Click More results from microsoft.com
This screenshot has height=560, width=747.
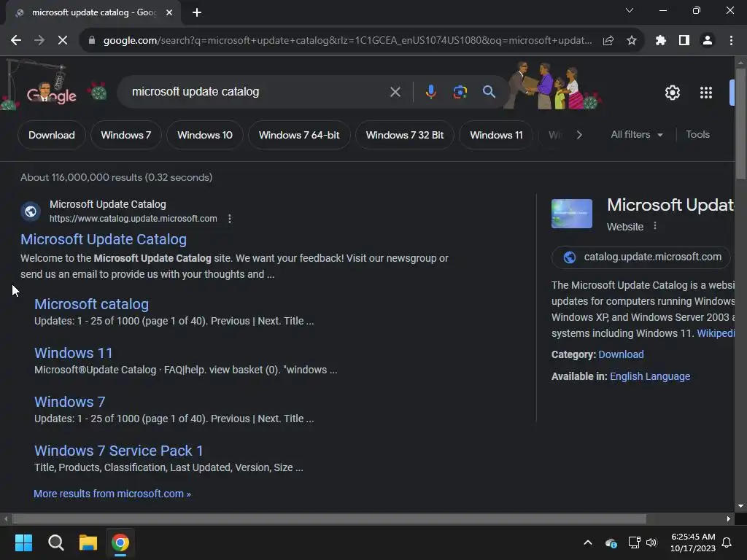[x=112, y=494]
